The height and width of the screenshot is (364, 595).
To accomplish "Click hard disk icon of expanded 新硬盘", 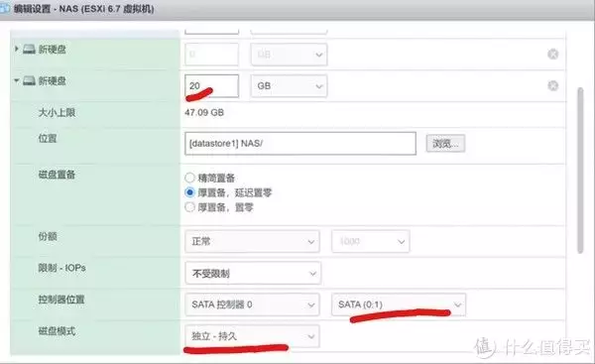I will coord(29,80).
